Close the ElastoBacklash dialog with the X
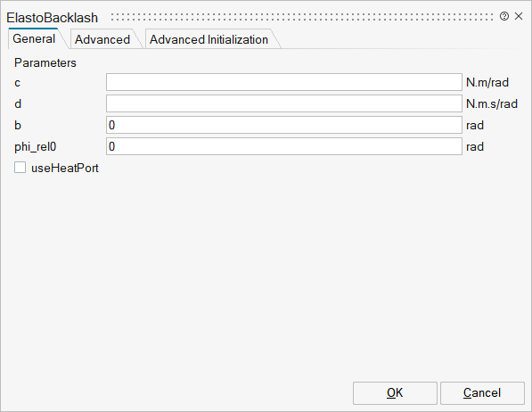 [x=519, y=16]
